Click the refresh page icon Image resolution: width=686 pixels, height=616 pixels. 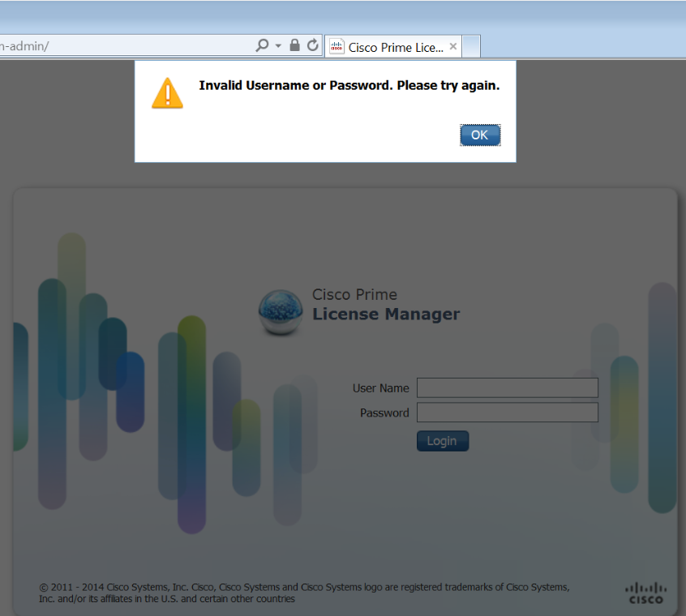[312, 45]
